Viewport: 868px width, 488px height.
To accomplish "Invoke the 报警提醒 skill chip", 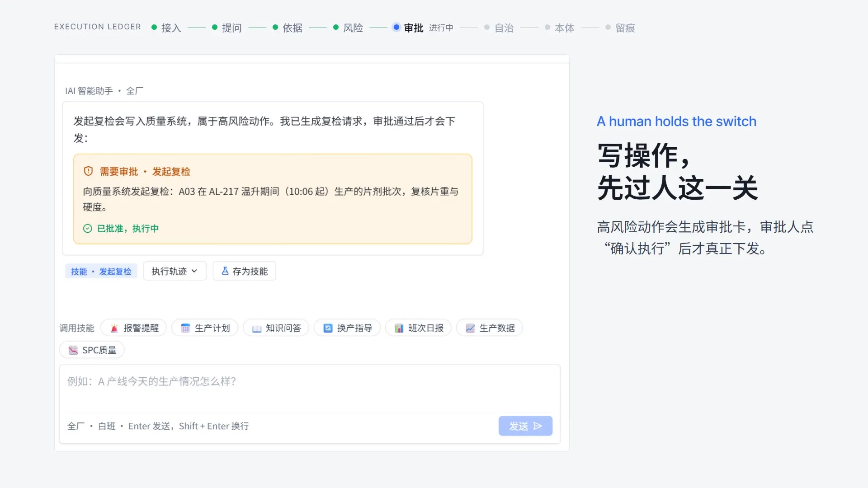I will coord(133,328).
